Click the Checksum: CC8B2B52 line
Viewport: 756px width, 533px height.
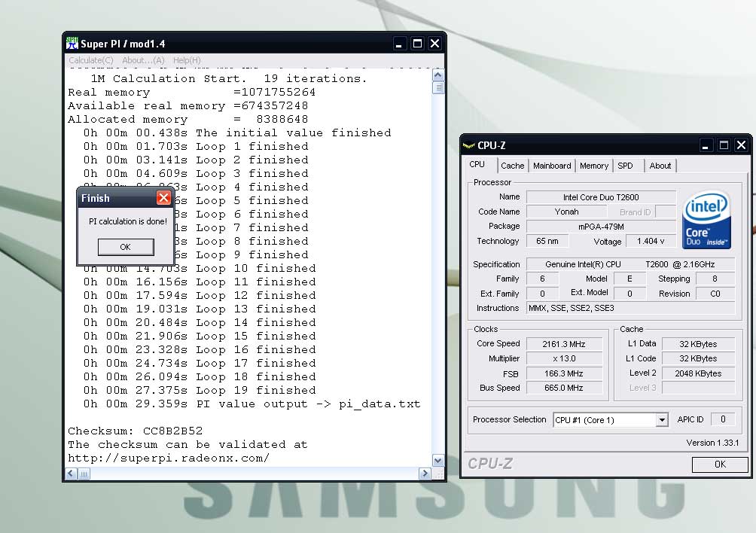coord(135,431)
